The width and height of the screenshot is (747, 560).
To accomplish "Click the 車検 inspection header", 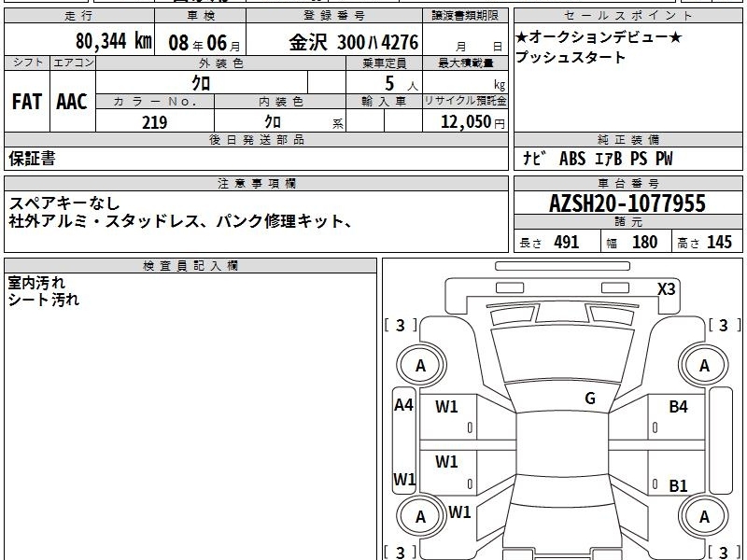I will [x=201, y=16].
